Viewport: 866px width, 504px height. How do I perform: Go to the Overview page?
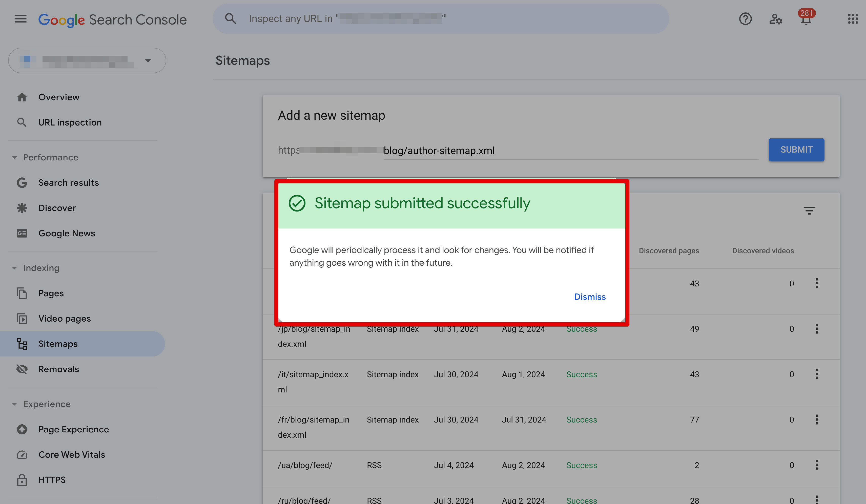[x=58, y=97]
